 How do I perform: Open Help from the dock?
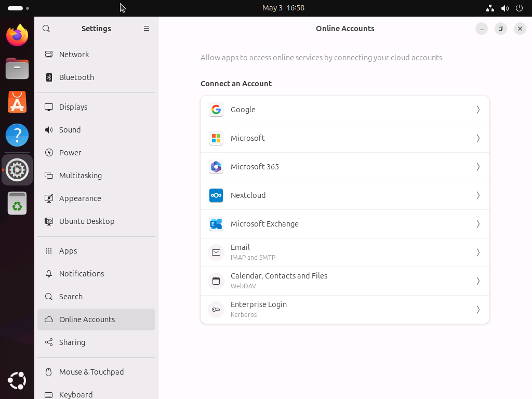pos(17,135)
